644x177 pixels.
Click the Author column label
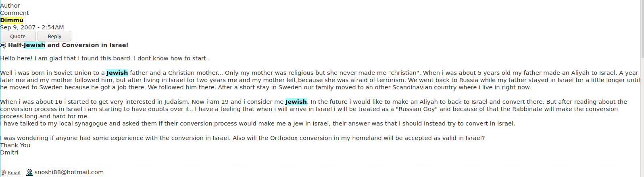click(x=10, y=6)
